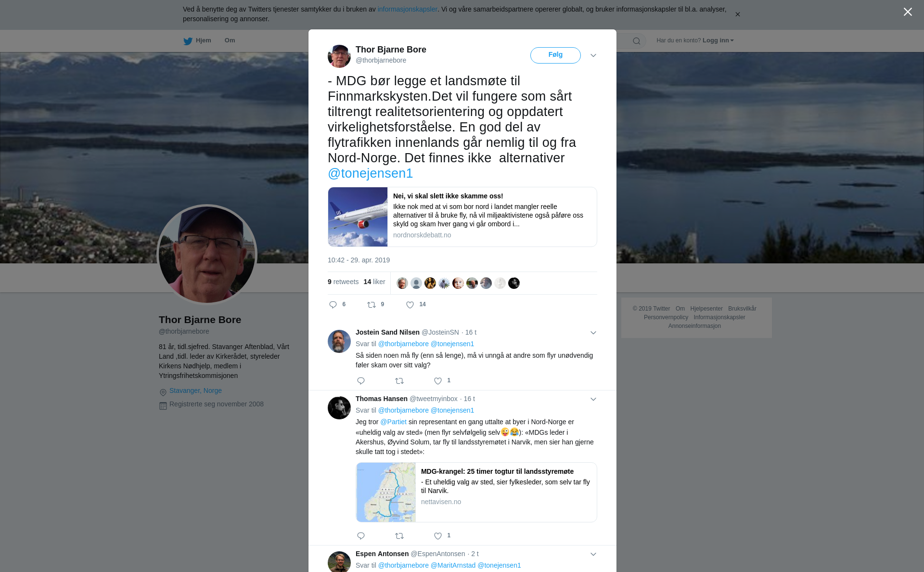
Task: Reply to Thomas Hansen's tweet
Action: 361,536
